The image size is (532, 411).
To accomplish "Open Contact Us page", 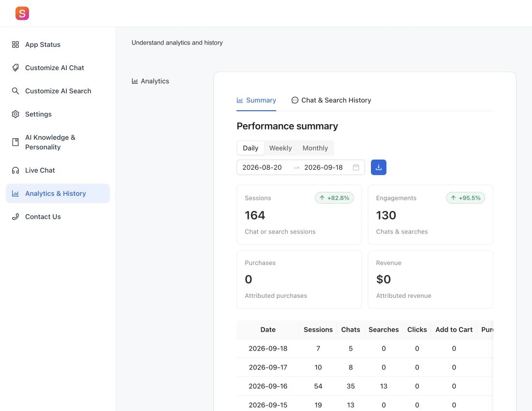I will pos(58,217).
